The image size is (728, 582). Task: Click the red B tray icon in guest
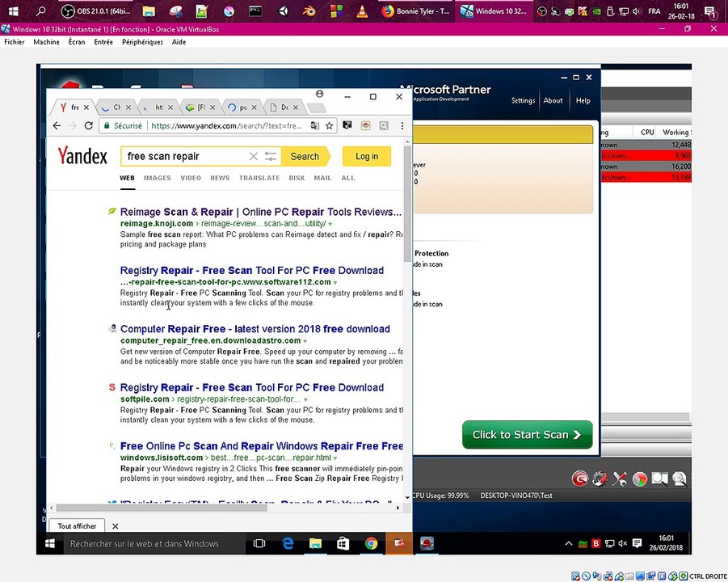click(595, 543)
